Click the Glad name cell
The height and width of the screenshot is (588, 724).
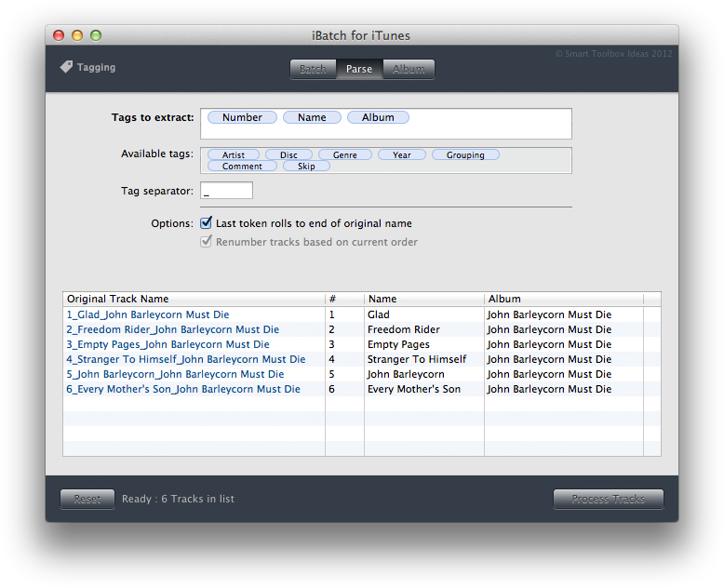pyautogui.click(x=423, y=314)
